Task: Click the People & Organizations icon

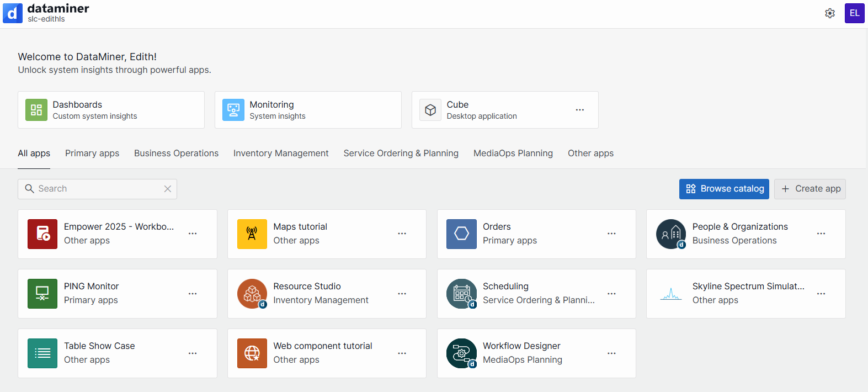Action: tap(671, 234)
